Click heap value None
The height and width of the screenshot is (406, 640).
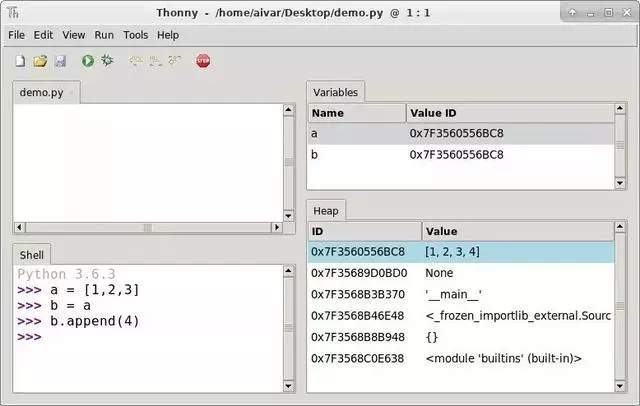[439, 273]
